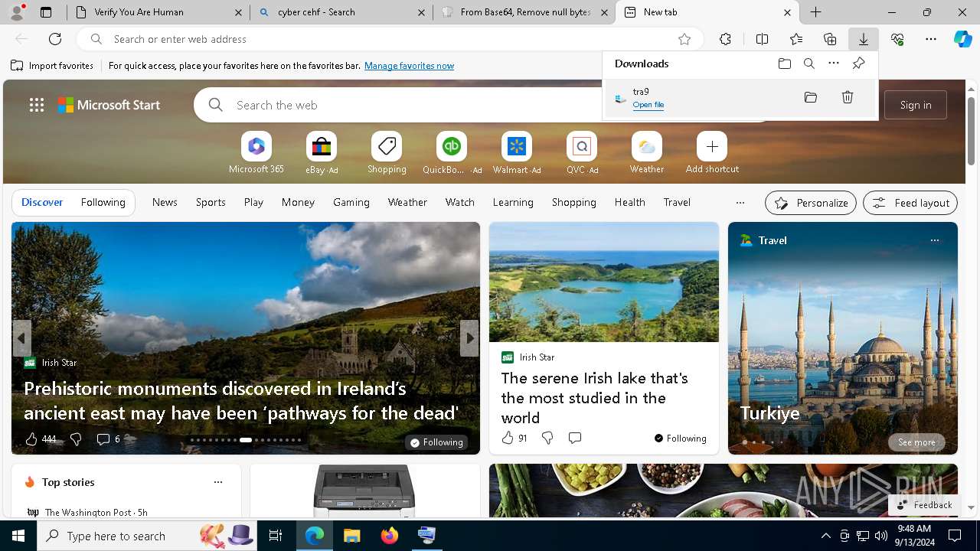980x551 pixels.
Task: Open the Copilot sidebar icon
Action: coord(962,39)
